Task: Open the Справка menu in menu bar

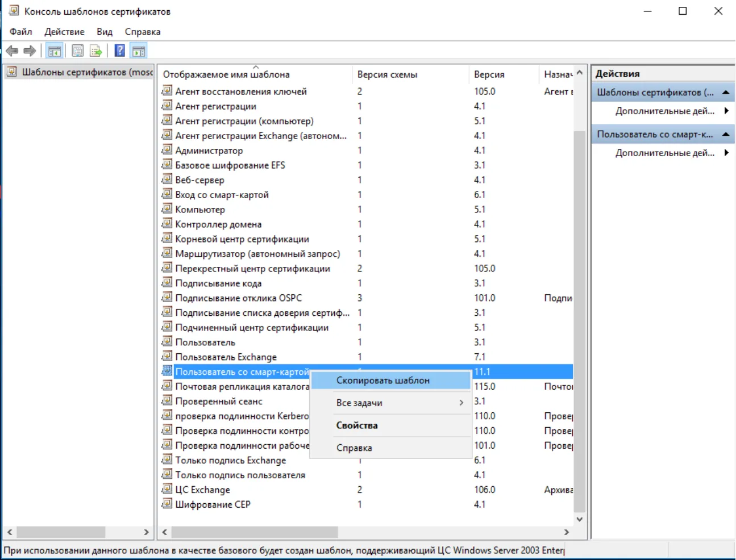Action: coord(143,32)
